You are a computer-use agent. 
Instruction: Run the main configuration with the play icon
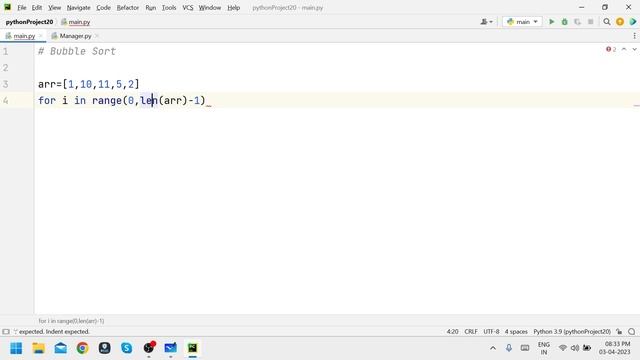551,22
